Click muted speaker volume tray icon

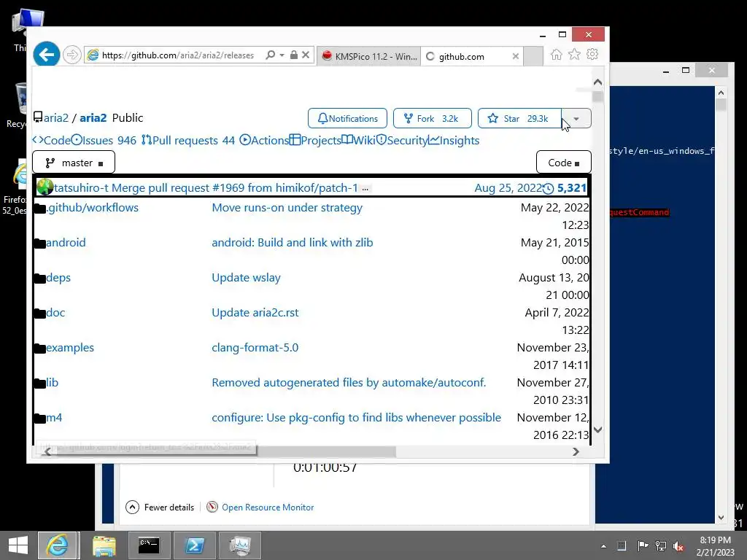pyautogui.click(x=678, y=545)
